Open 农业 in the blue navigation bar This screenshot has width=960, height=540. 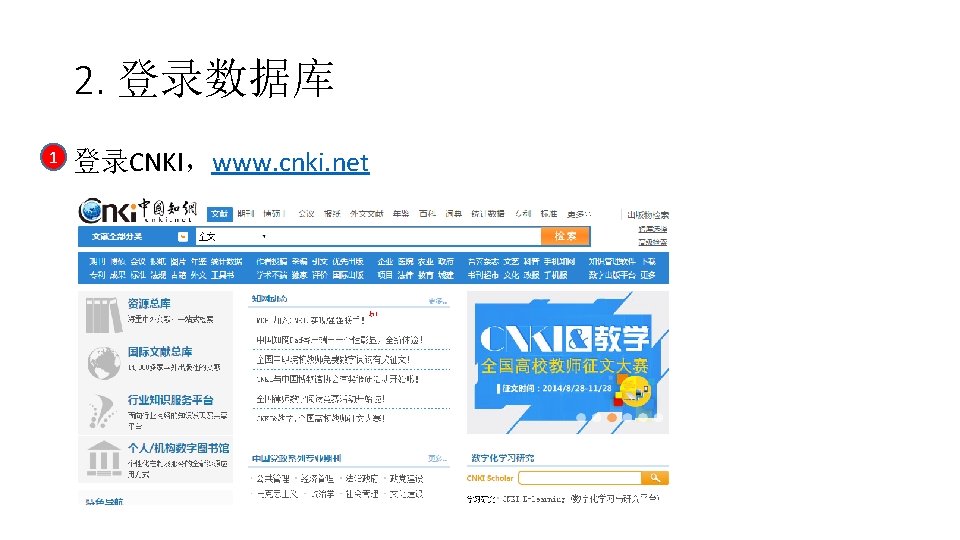click(426, 261)
